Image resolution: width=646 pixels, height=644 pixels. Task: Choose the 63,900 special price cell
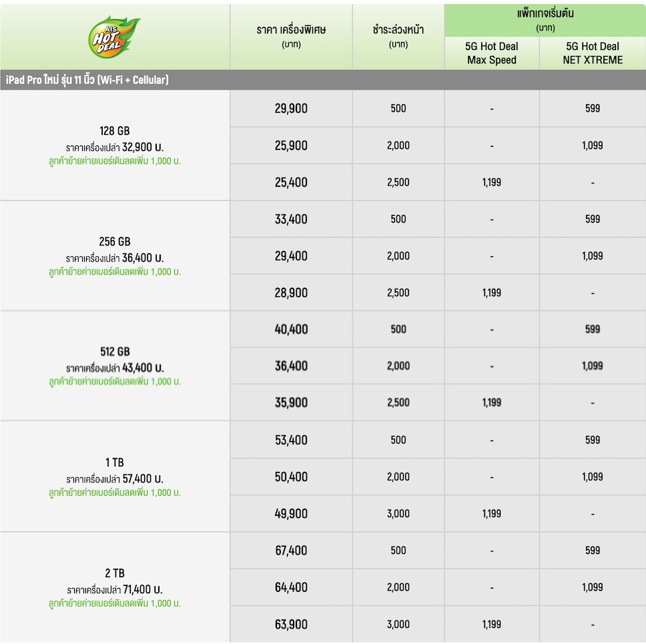291,624
